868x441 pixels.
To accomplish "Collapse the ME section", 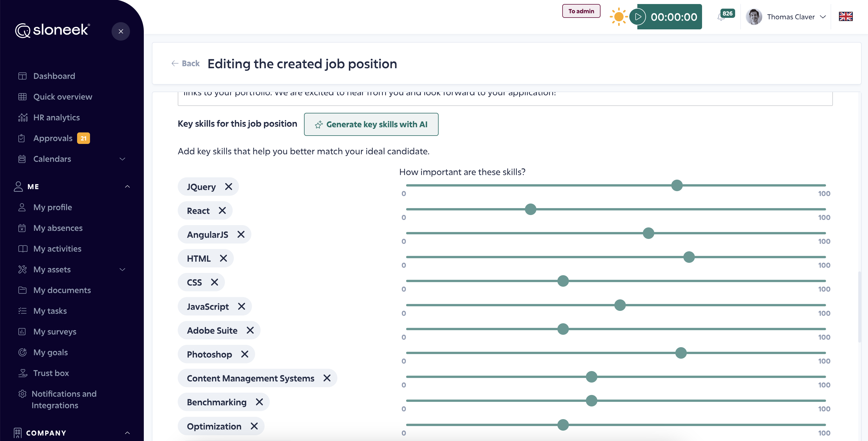I will 127,187.
